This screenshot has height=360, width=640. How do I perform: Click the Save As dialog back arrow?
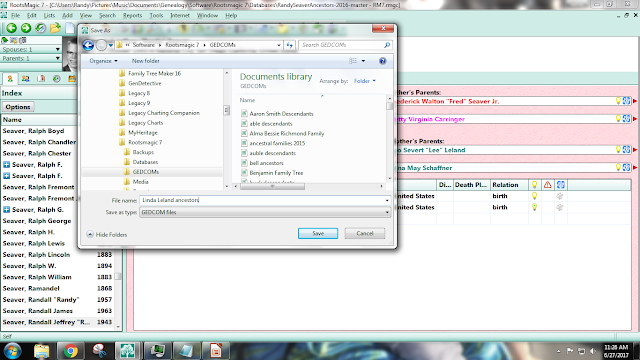[x=88, y=45]
